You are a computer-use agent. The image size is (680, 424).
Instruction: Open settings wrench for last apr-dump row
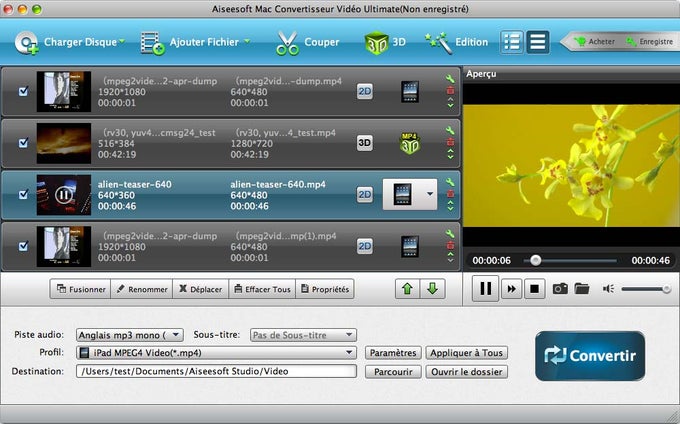click(x=450, y=233)
